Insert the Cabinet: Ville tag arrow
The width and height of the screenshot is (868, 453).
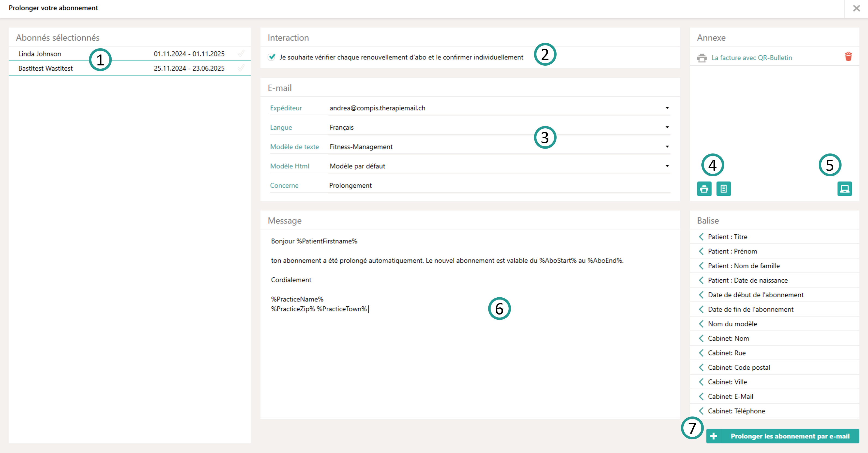pyautogui.click(x=701, y=382)
